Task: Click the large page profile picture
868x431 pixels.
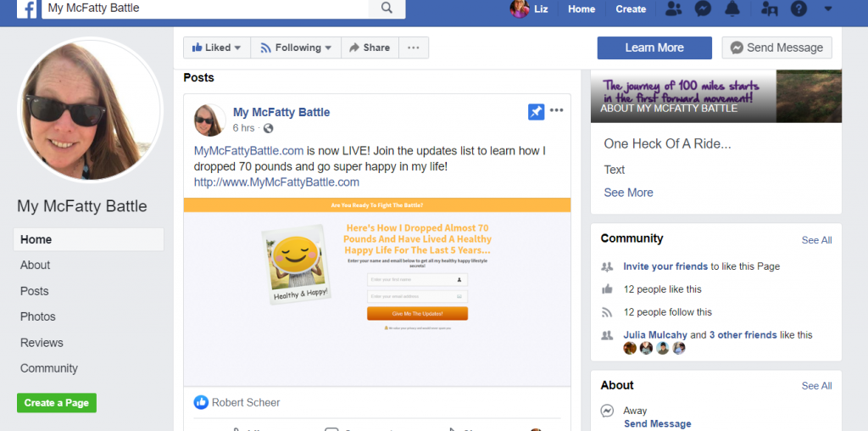Action: tap(90, 109)
